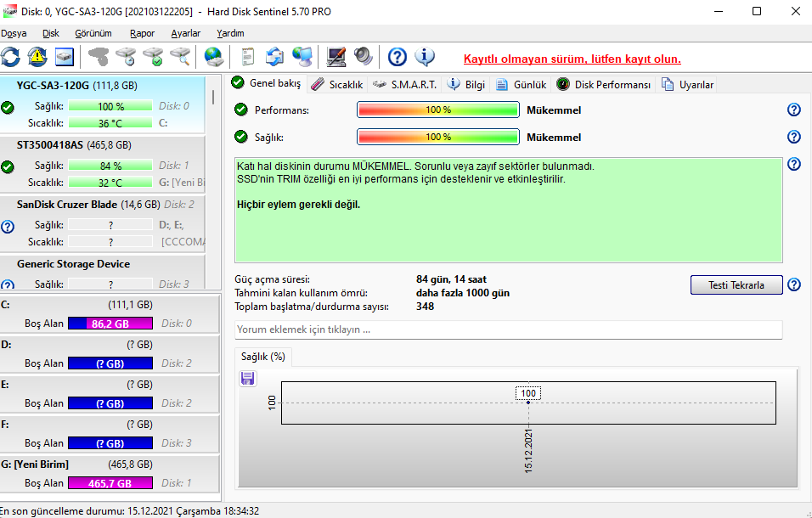Click the greyed-out stethoscope toolbar icon

pos(99,56)
